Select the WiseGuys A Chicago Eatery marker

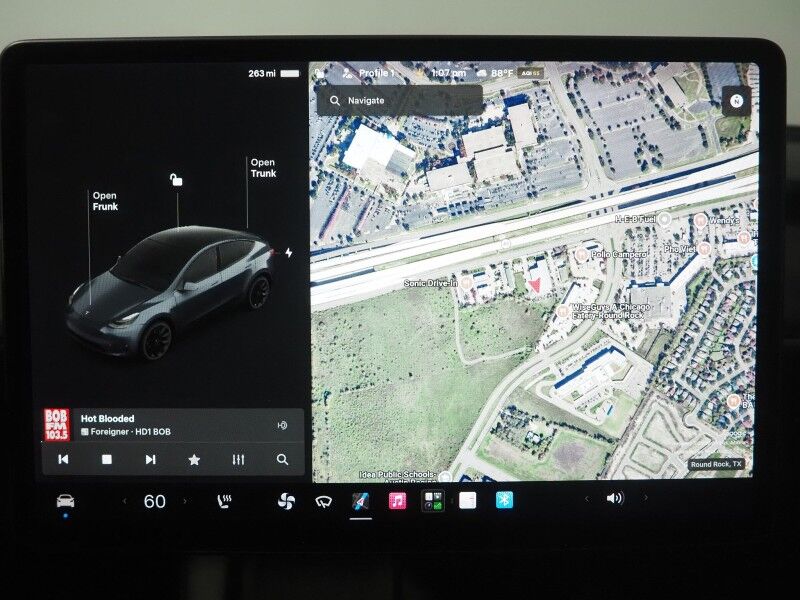pyautogui.click(x=563, y=311)
